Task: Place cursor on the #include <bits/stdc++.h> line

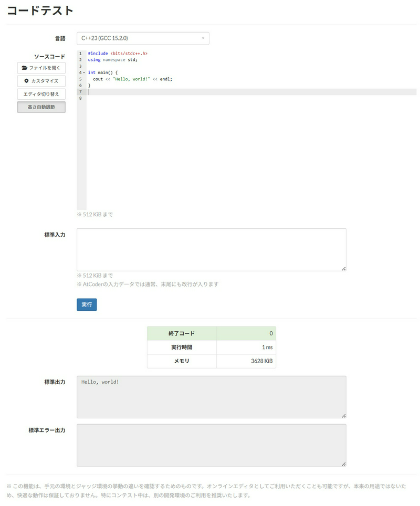Action: click(x=118, y=54)
